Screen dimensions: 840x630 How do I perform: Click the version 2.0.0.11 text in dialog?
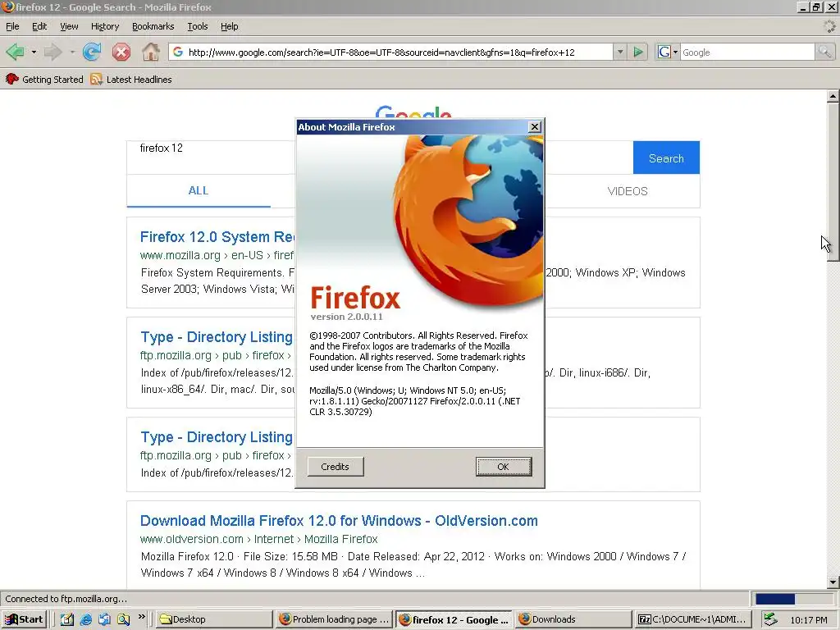pos(347,317)
